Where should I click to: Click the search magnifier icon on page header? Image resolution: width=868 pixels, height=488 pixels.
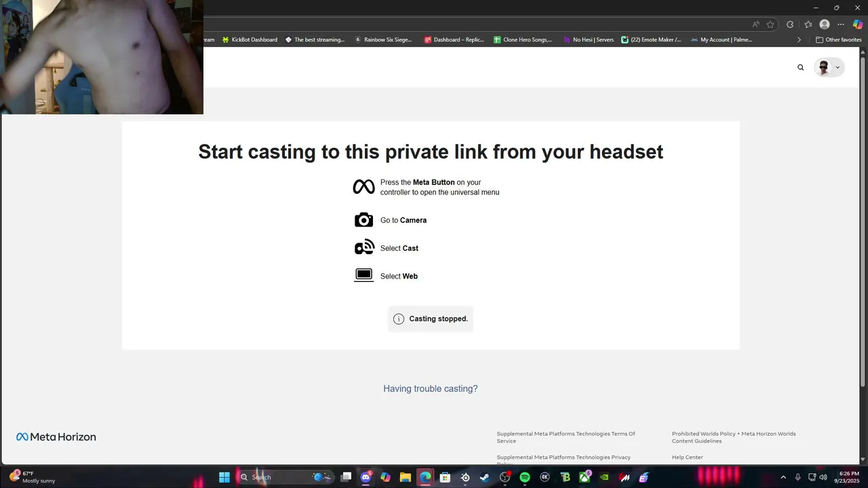click(800, 67)
